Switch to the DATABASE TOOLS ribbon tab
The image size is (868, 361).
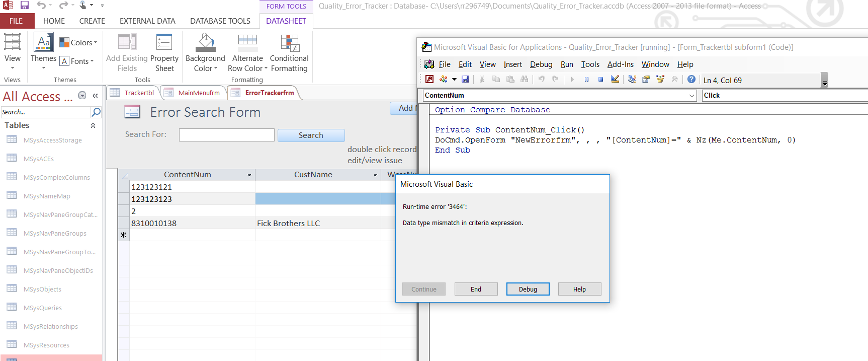pos(220,21)
